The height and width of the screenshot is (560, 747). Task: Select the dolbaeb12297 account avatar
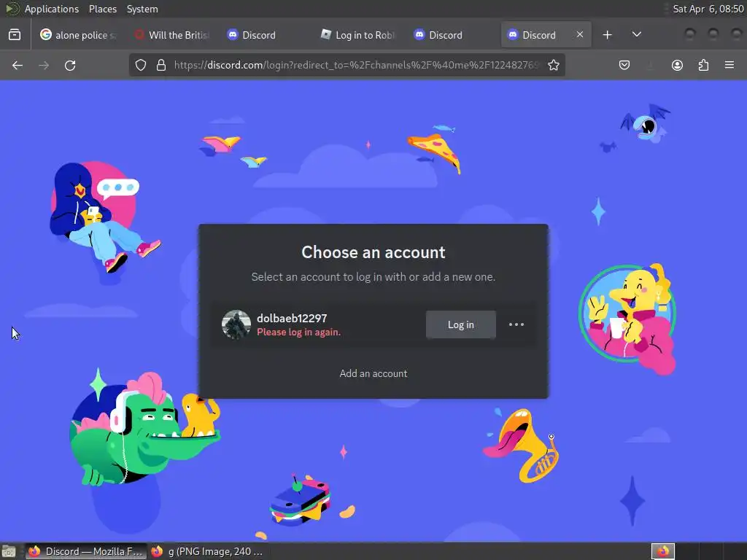[236, 324]
